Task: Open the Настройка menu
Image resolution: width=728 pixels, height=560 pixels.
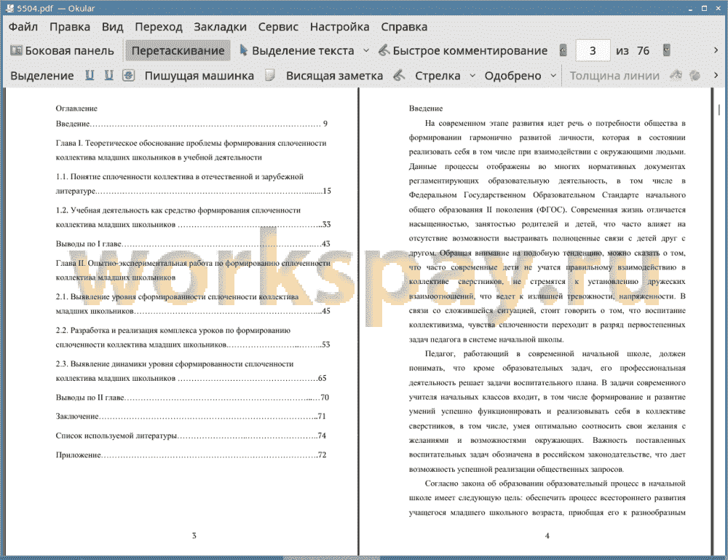Action: 339,27
